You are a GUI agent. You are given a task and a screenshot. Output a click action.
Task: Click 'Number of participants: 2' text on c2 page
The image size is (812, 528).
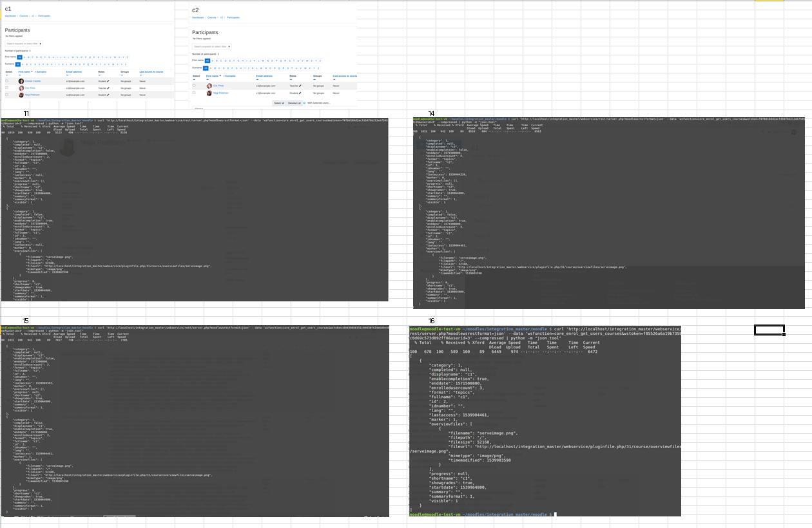point(206,54)
